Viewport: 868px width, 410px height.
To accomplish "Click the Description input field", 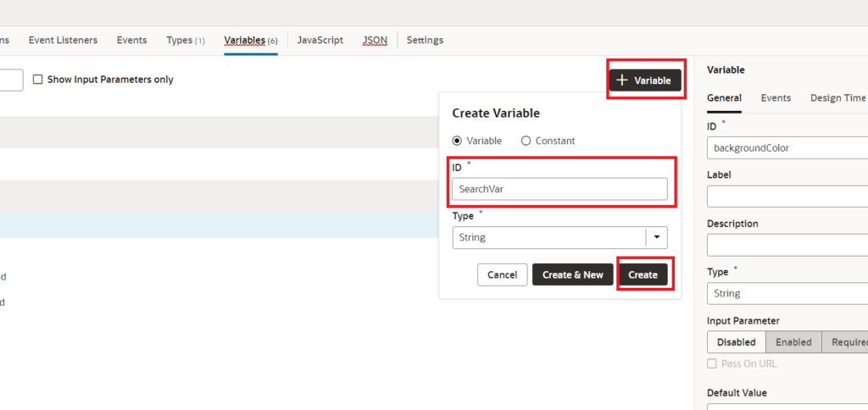I will point(787,245).
